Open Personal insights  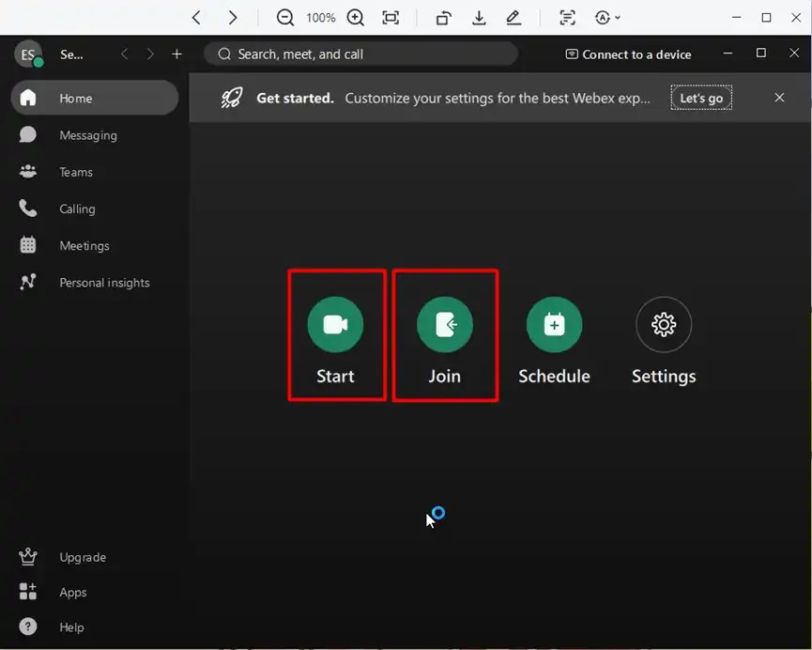pyautogui.click(x=103, y=282)
